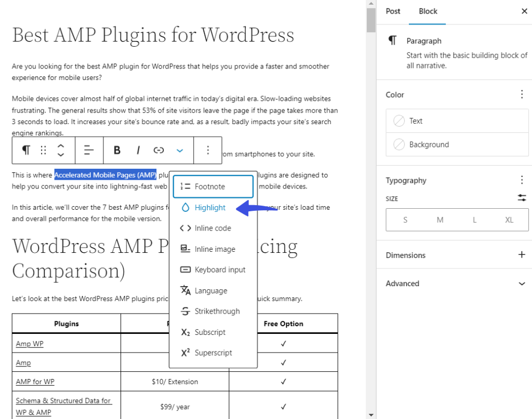Select font size L
This screenshot has height=419, width=532.
pos(475,220)
